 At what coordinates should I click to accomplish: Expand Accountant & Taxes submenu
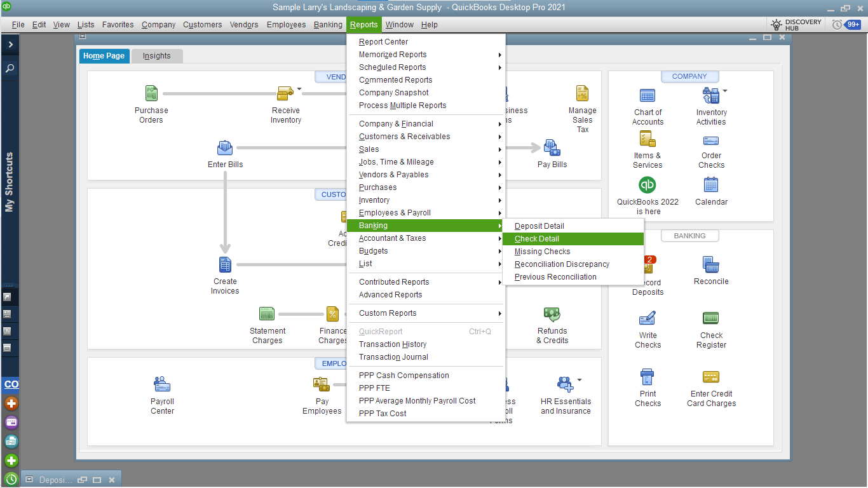(x=426, y=238)
